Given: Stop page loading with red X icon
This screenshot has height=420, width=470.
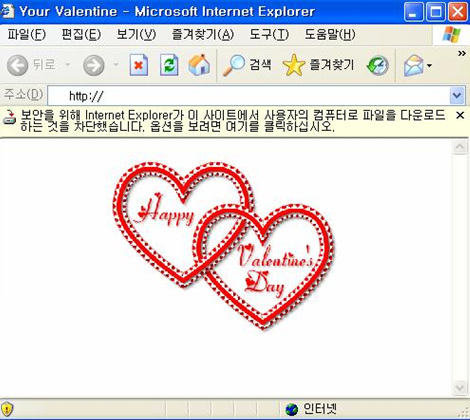Looking at the screenshot, I should coord(139,65).
